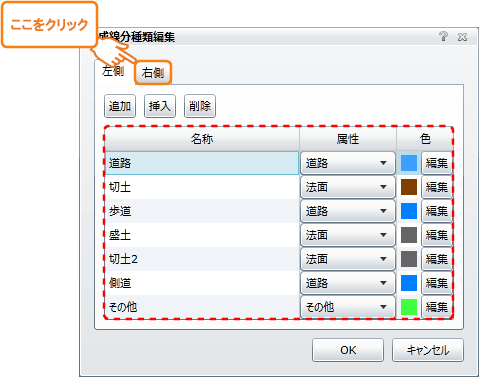Click the 削除 button

coord(200,106)
